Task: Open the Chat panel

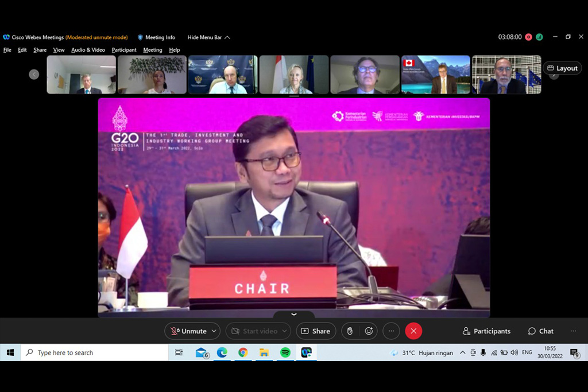Action: (x=540, y=331)
